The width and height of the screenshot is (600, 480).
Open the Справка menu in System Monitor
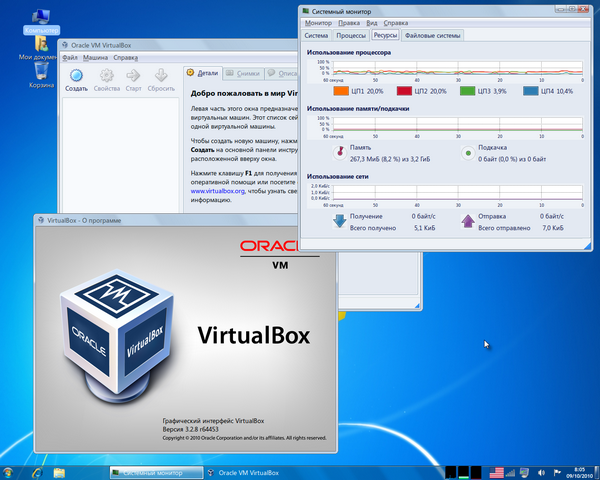coord(396,23)
